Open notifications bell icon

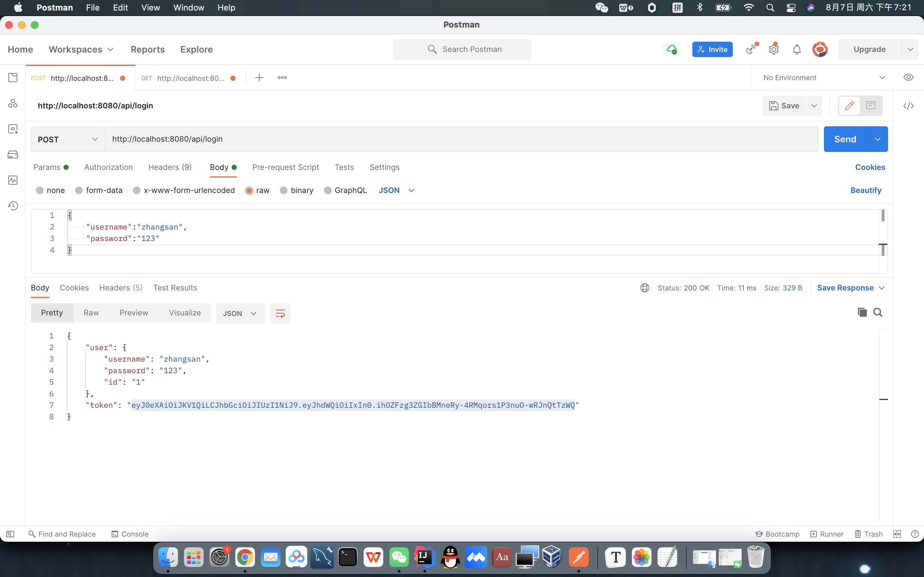pos(797,49)
